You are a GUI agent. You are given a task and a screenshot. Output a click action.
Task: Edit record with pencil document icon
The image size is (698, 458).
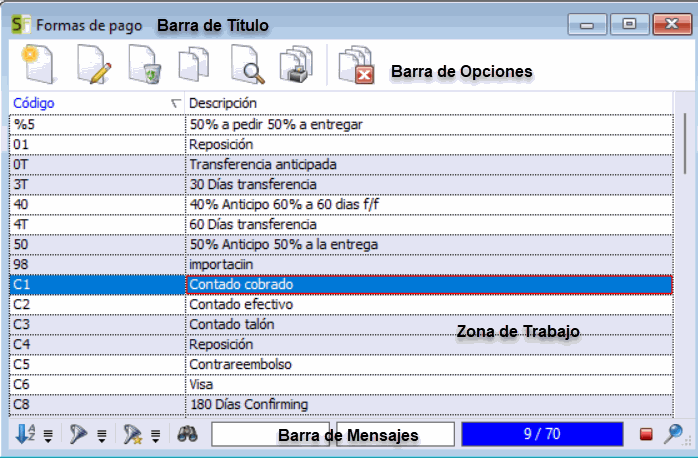pyautogui.click(x=93, y=64)
